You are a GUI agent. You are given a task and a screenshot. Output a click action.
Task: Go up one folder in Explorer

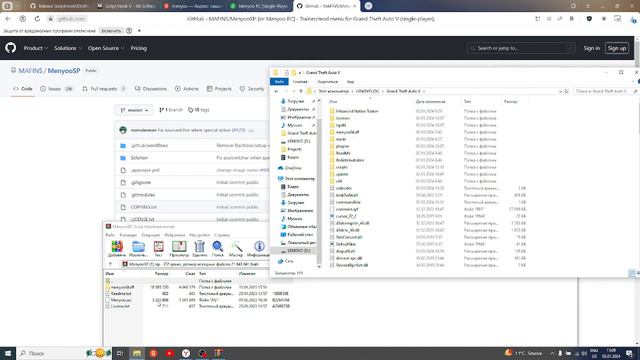click(301, 91)
